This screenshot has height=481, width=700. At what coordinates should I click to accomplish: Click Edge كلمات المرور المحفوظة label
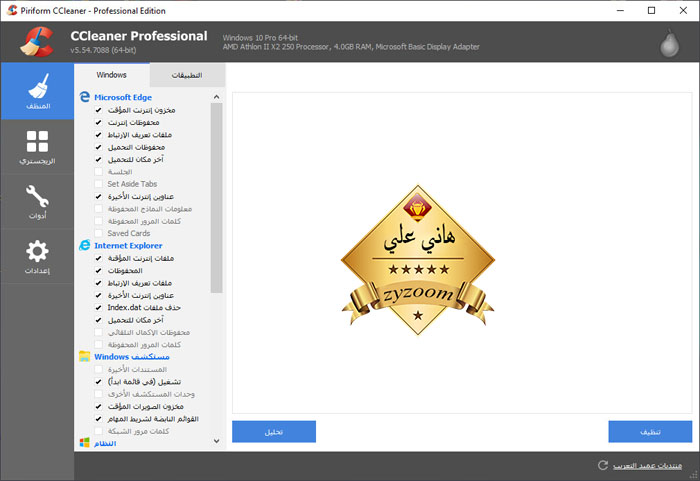144,221
